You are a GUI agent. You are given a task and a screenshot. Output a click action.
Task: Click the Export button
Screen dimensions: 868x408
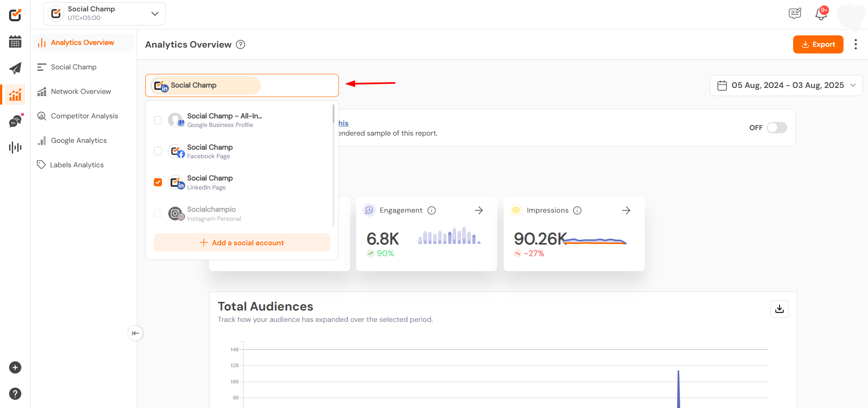(x=818, y=44)
